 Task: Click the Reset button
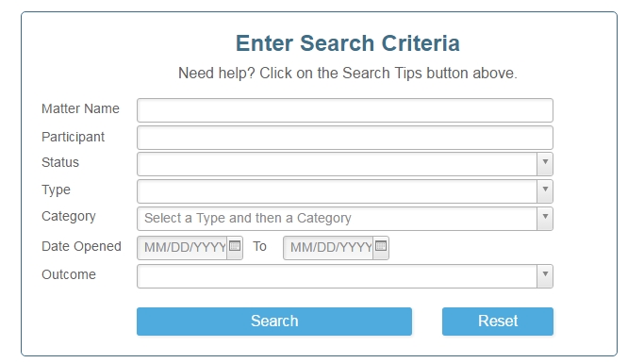(x=498, y=322)
